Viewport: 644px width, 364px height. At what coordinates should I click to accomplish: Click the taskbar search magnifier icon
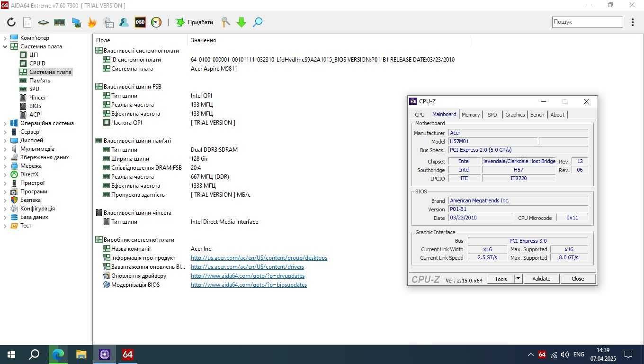34,355
